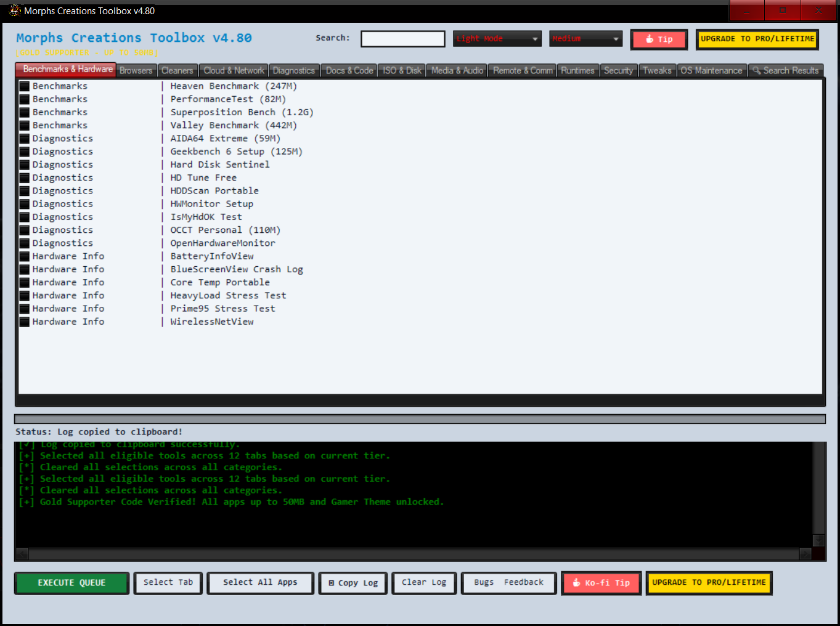Open the Medium size dropdown

point(586,39)
